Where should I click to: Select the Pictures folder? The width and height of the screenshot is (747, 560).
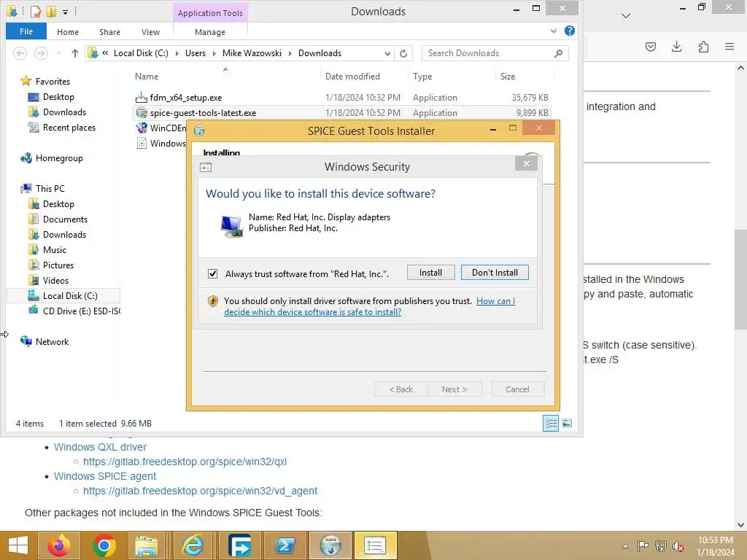(58, 265)
